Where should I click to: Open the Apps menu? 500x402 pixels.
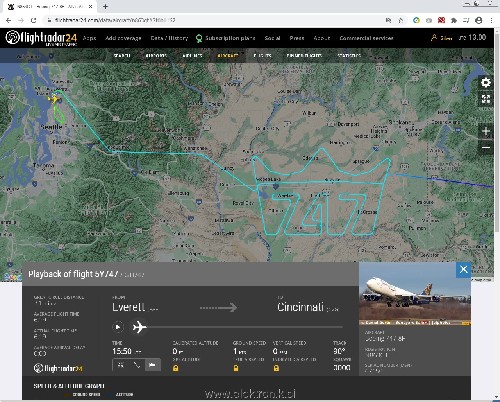click(89, 38)
